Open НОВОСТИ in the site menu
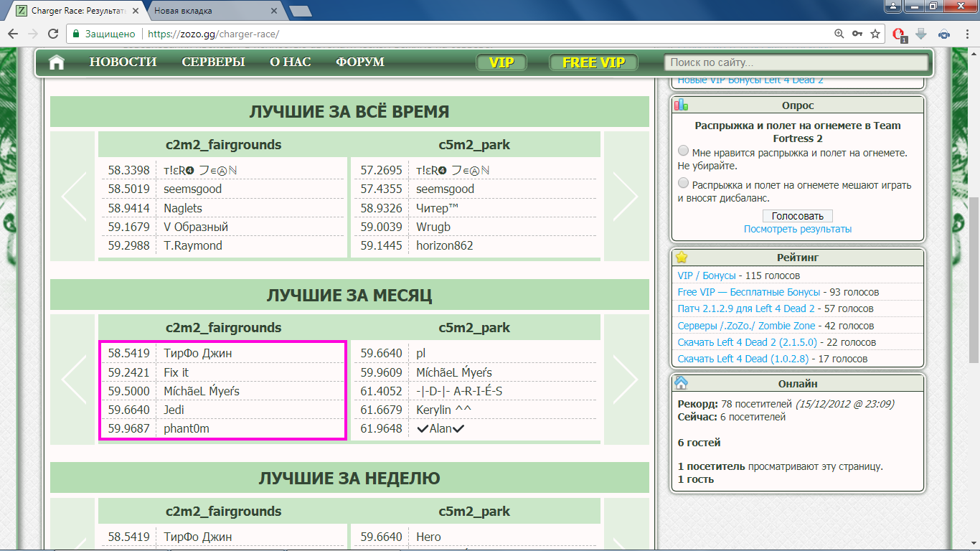This screenshot has width=980, height=551. click(x=123, y=62)
